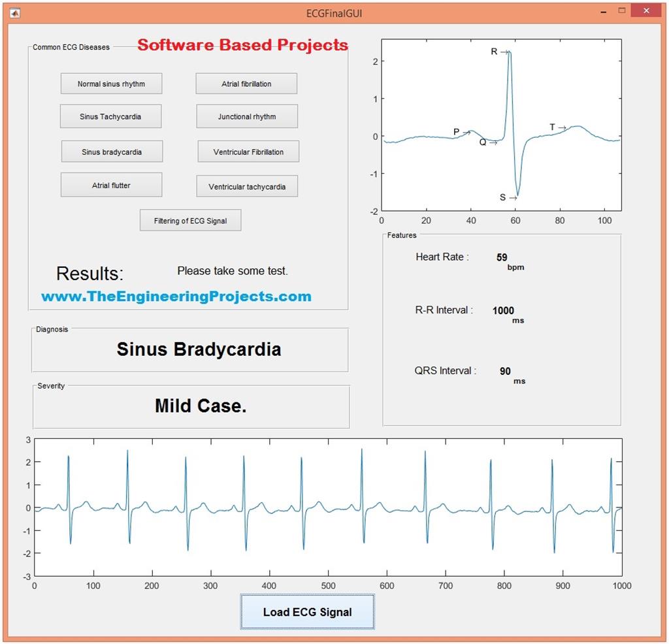Click the Please take some test message
669x644 pixels.
coord(232,270)
